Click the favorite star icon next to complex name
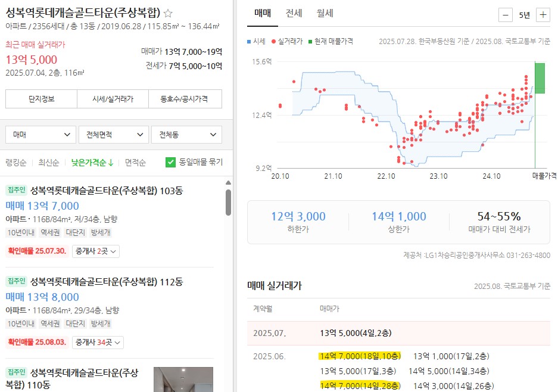This screenshot has width=558, height=392. [x=168, y=14]
